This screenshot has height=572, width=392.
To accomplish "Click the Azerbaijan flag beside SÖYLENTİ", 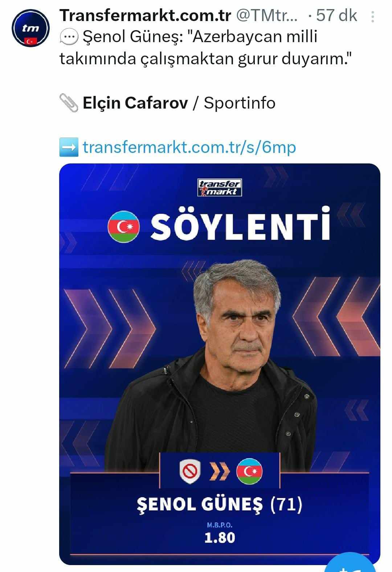I will coord(124,227).
